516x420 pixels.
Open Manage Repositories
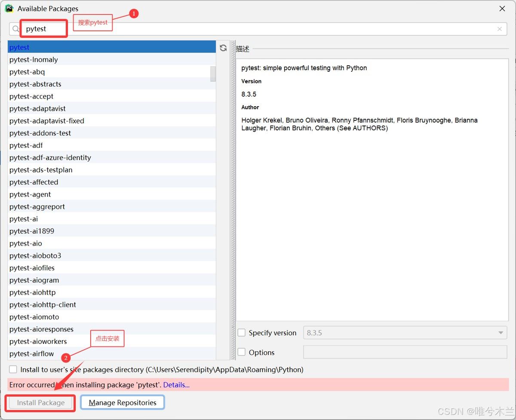(x=123, y=403)
